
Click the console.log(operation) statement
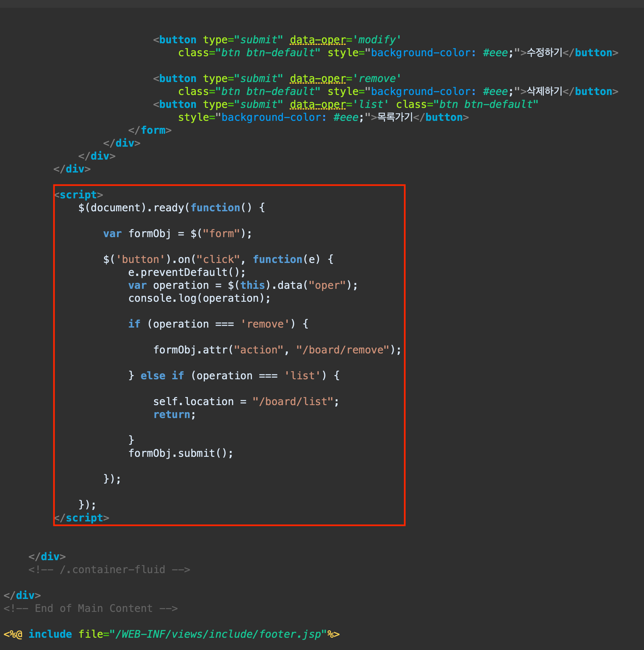pyautogui.click(x=199, y=298)
